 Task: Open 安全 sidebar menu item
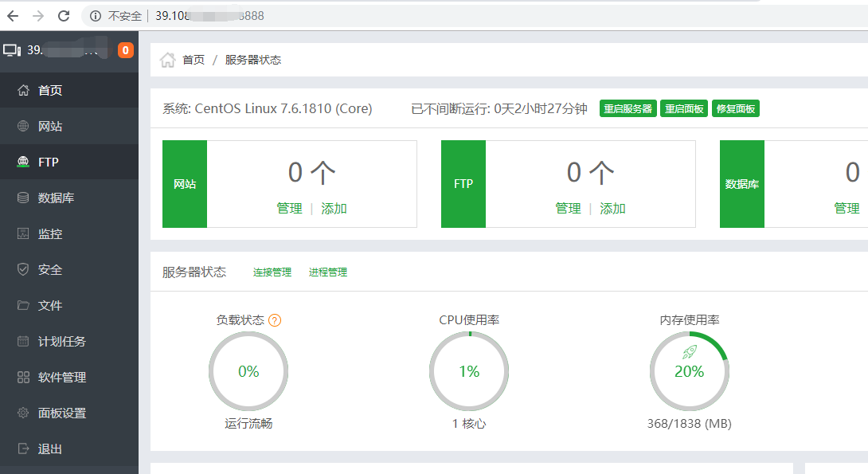tap(69, 269)
